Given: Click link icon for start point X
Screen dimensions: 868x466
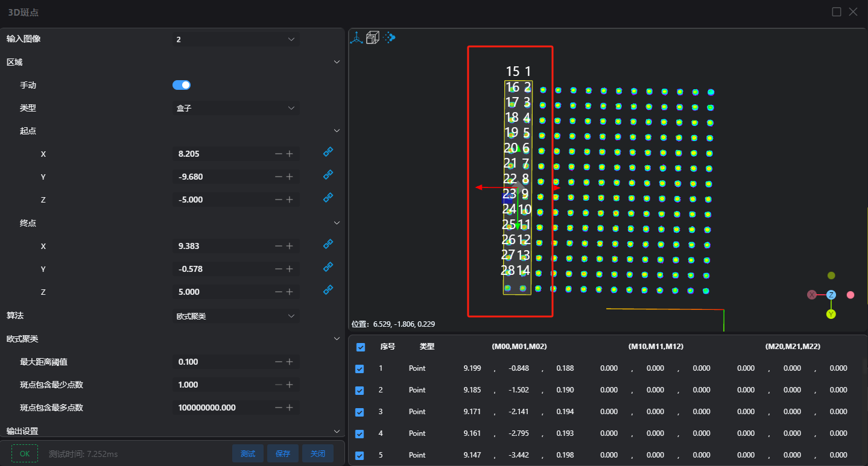Looking at the screenshot, I should pos(328,153).
